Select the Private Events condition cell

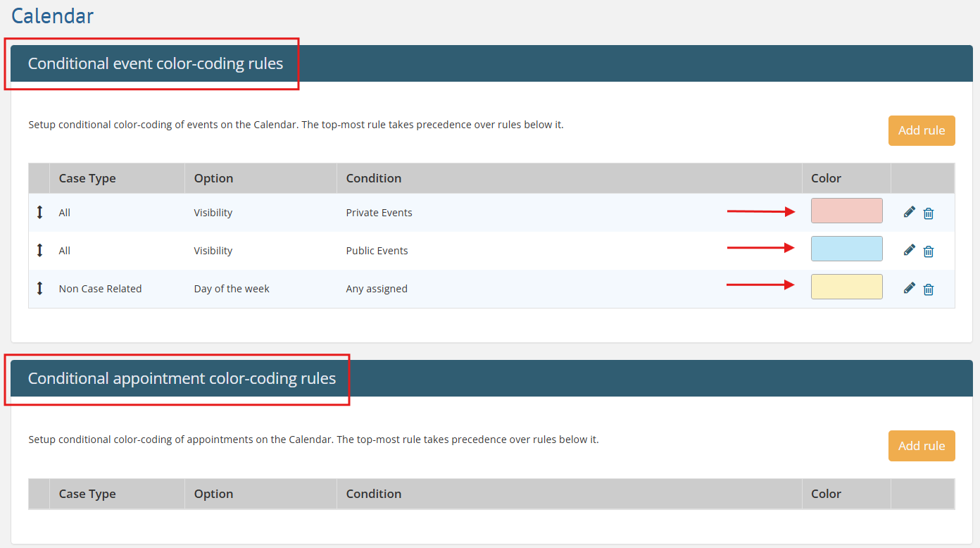click(x=379, y=213)
